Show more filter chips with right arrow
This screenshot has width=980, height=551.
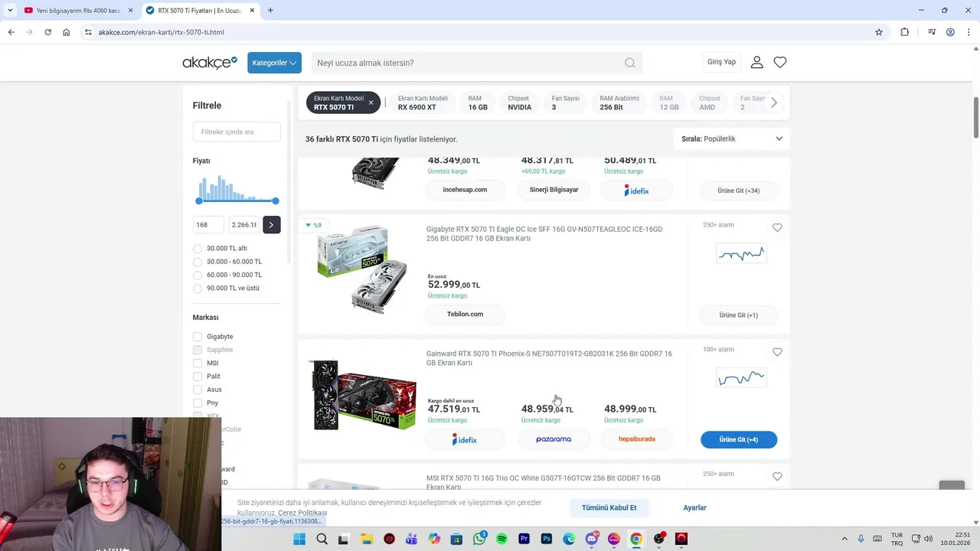click(774, 103)
